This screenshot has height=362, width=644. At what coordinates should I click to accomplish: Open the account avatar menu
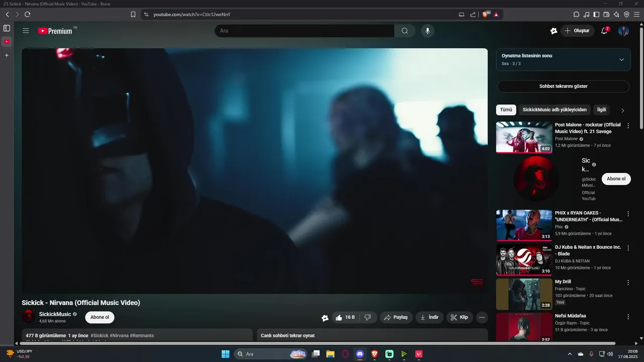click(x=623, y=31)
